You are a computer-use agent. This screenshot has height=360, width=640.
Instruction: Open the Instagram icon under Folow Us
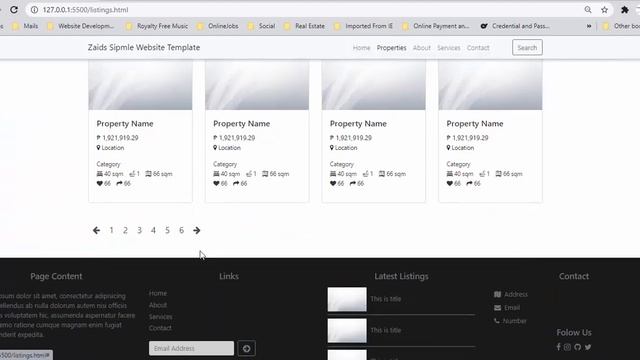[x=567, y=347]
